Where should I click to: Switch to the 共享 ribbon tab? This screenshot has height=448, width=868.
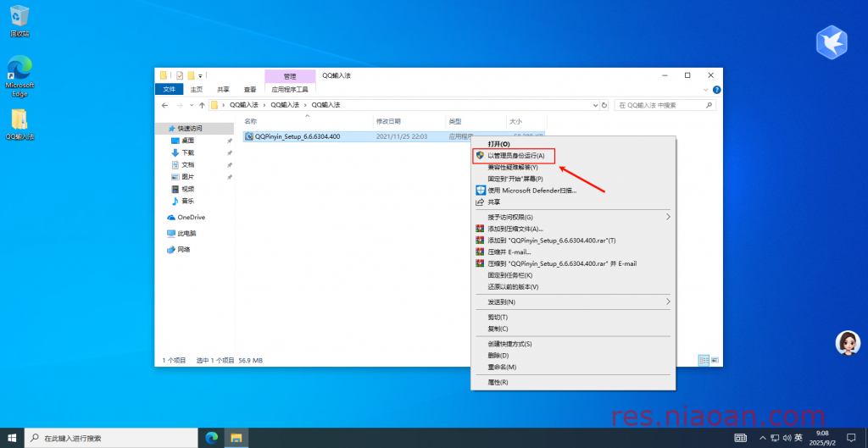pyautogui.click(x=223, y=90)
